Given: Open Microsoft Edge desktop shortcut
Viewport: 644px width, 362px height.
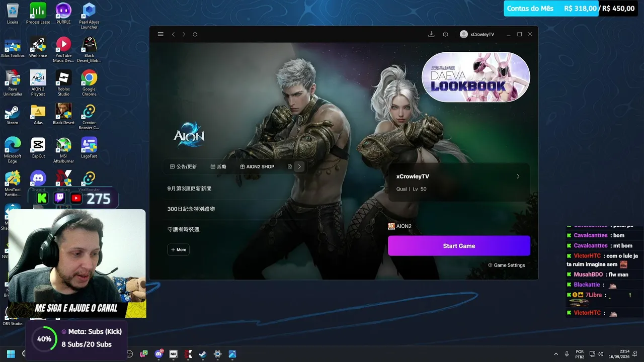Looking at the screenshot, I should [13, 150].
